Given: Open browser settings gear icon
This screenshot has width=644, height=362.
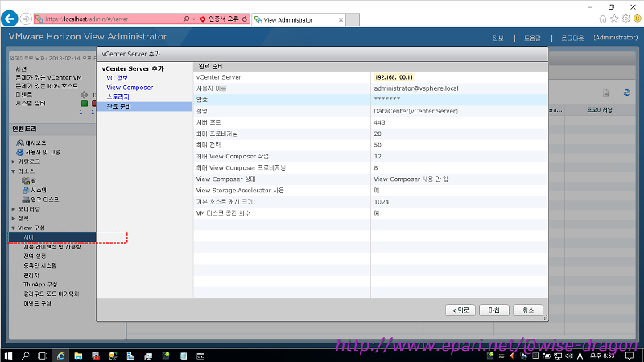Looking at the screenshot, I should (x=626, y=19).
